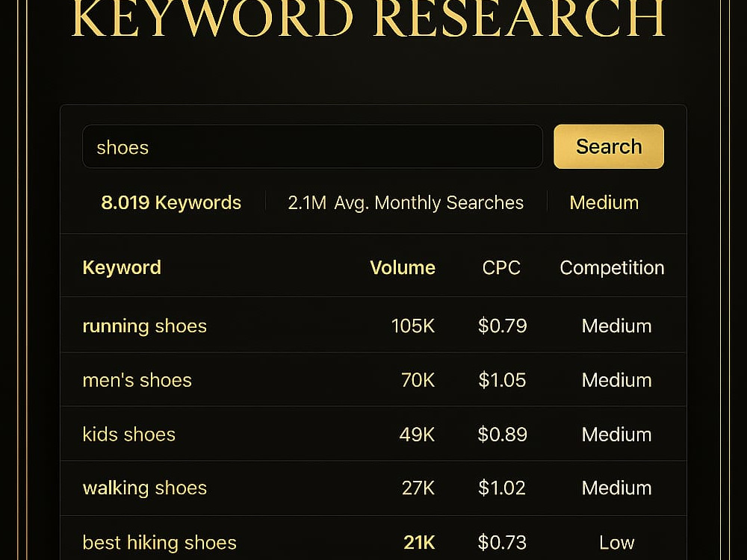Click the $0.89 CPC value
747x560 pixels.
click(503, 435)
